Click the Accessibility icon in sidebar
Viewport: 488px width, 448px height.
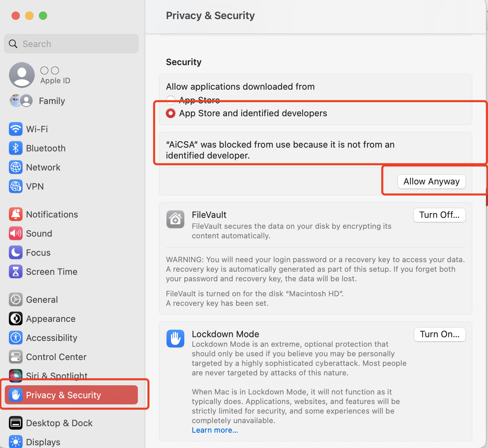coord(16,338)
